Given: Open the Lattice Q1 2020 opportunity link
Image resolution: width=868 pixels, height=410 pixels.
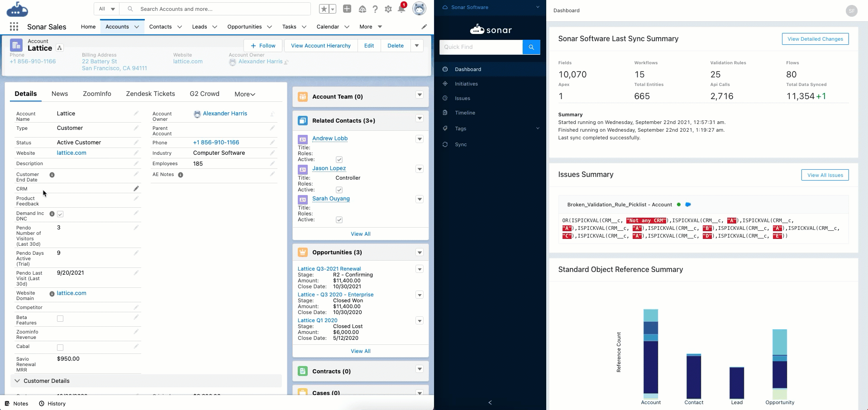Looking at the screenshot, I should coord(317,320).
